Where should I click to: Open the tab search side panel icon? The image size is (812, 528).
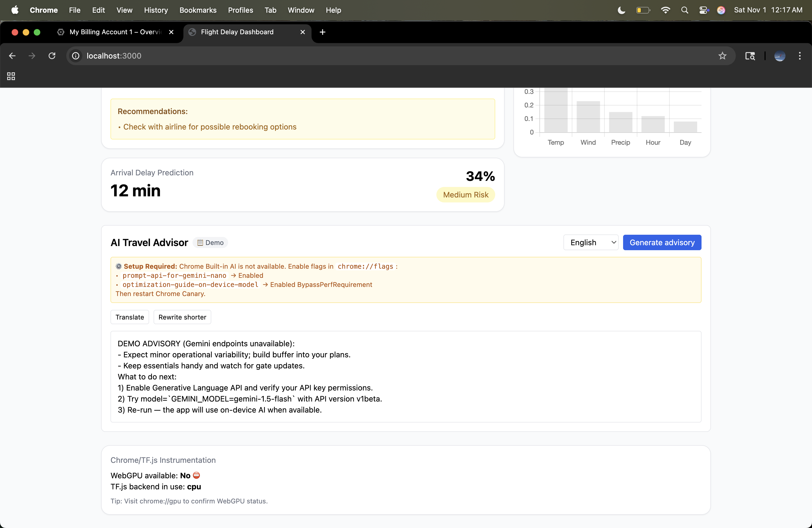[750, 56]
